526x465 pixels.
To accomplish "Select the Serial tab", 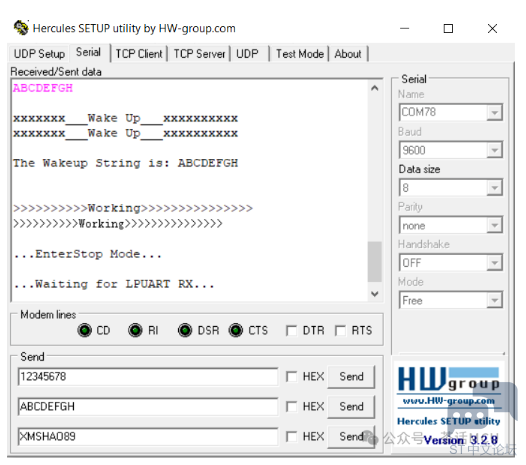I will (x=89, y=52).
